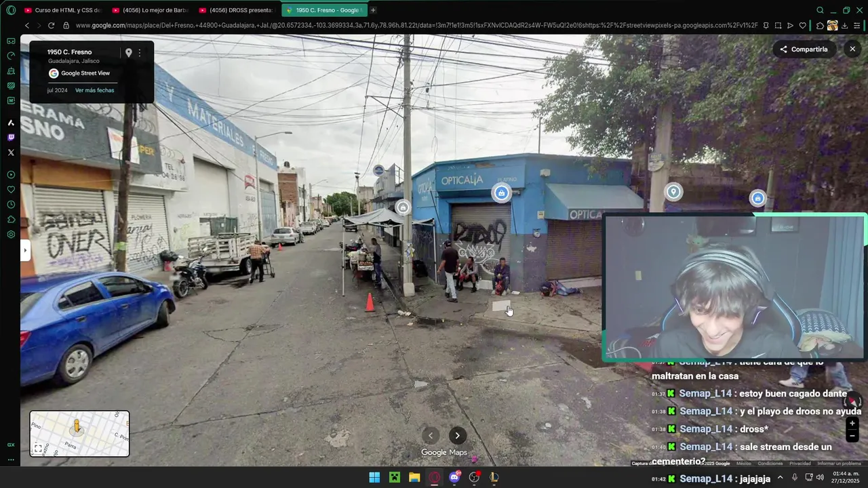Screen dimensions: 868x488
Task: Click 'Condiciones' footer link
Action: pos(770,464)
